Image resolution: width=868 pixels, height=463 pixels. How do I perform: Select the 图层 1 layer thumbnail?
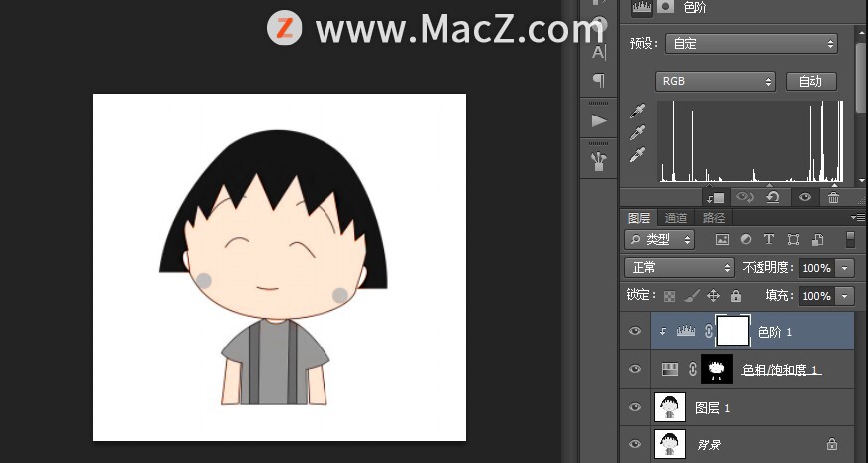[669, 407]
